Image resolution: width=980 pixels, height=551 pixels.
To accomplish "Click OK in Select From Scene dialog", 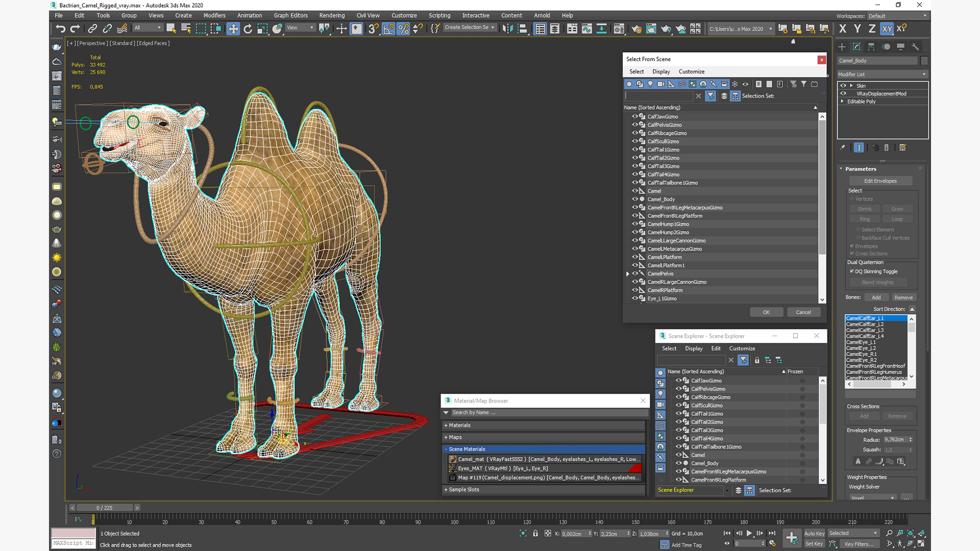I will pos(766,312).
